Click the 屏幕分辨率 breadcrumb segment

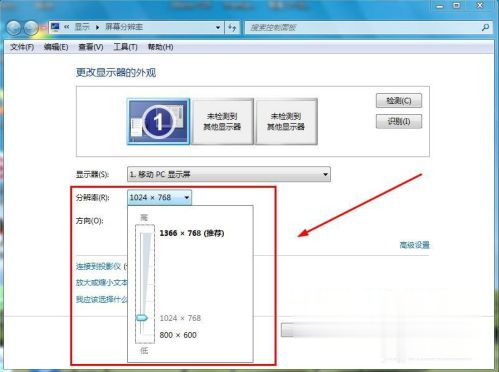[x=124, y=27]
